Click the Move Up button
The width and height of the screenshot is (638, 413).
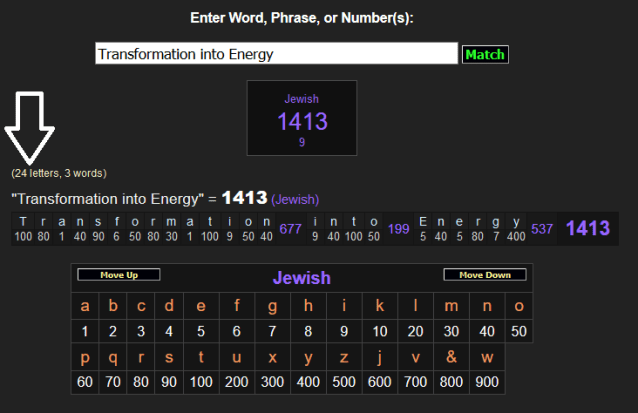(x=118, y=275)
